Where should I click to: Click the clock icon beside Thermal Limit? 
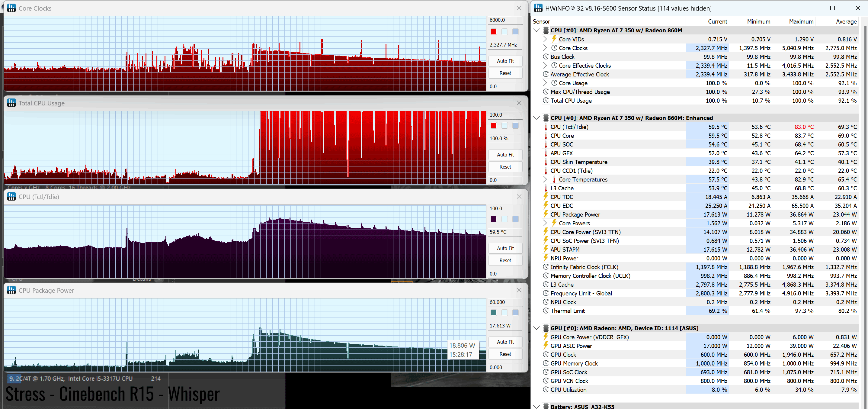(x=546, y=311)
